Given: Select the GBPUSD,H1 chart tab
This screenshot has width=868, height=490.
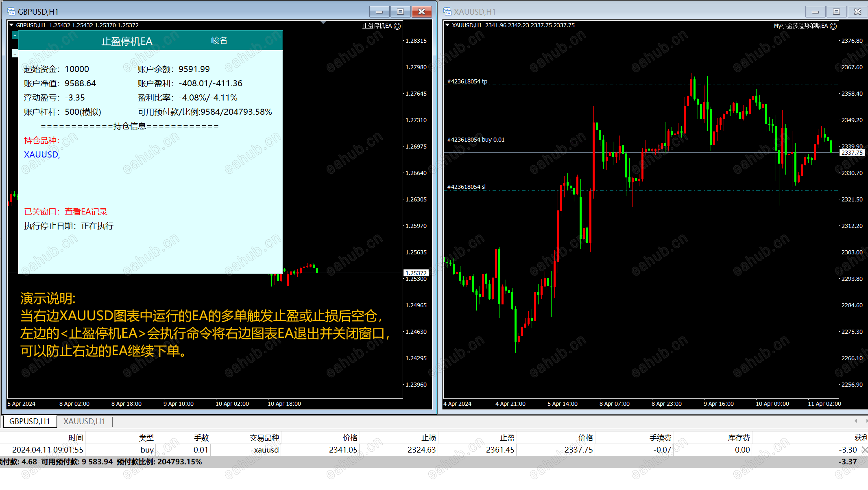Looking at the screenshot, I should pos(30,422).
